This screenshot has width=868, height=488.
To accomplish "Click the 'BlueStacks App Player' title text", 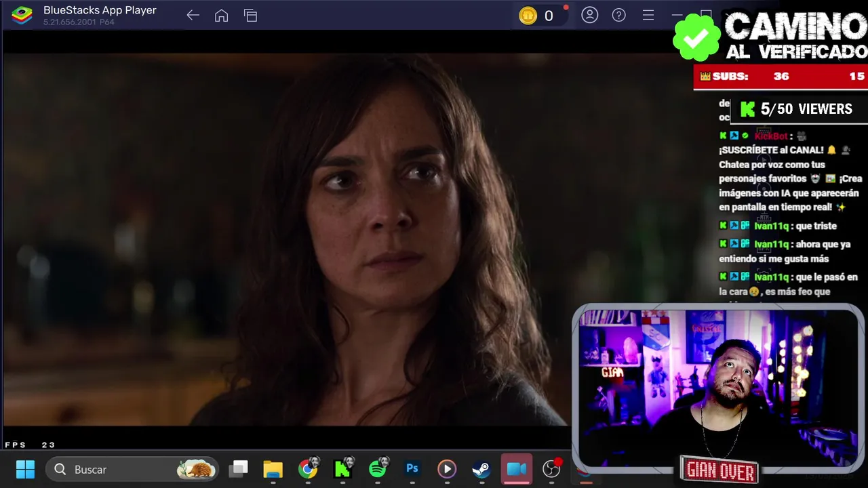I will 100,10.
